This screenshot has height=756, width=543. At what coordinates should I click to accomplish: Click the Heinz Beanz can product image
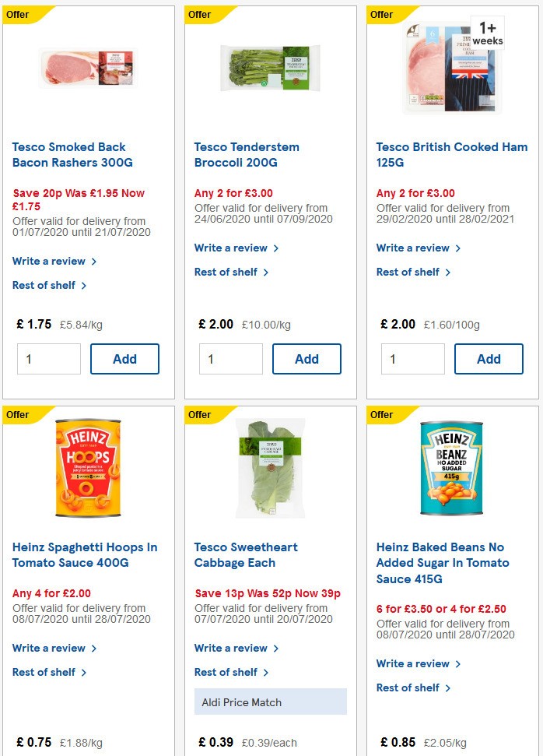452,467
